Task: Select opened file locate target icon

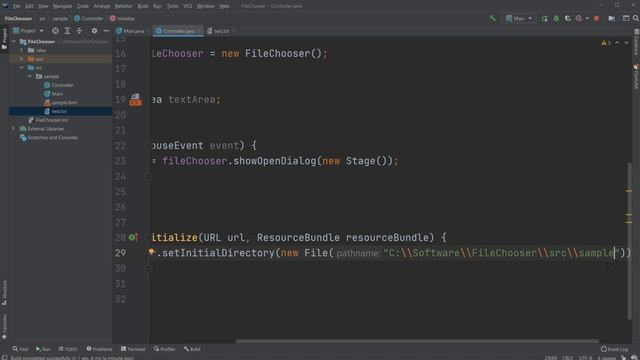Action: click(55, 31)
